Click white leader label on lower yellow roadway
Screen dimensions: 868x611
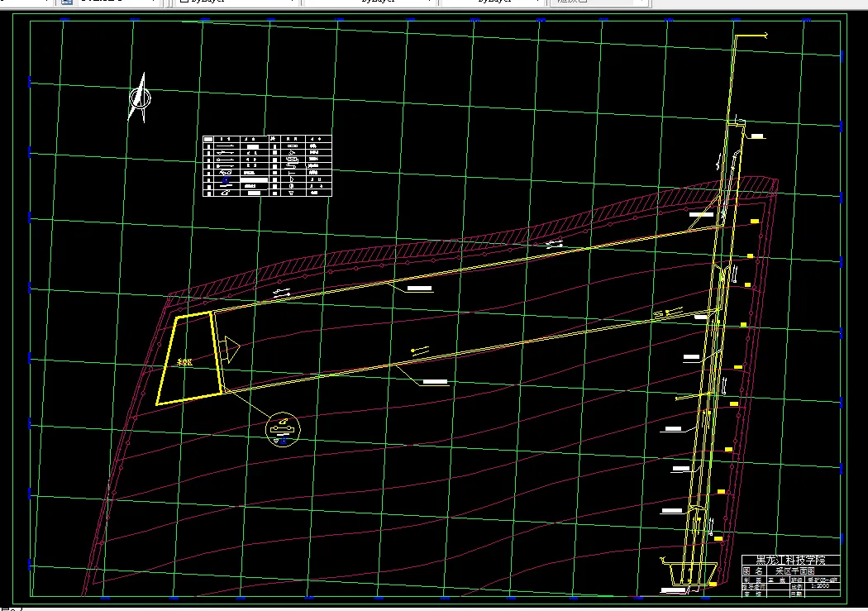tap(435, 382)
